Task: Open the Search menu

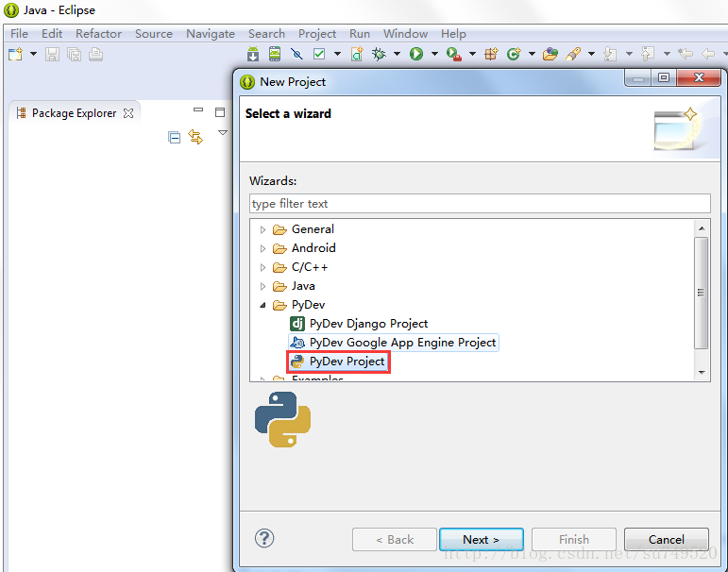Action: [266, 34]
